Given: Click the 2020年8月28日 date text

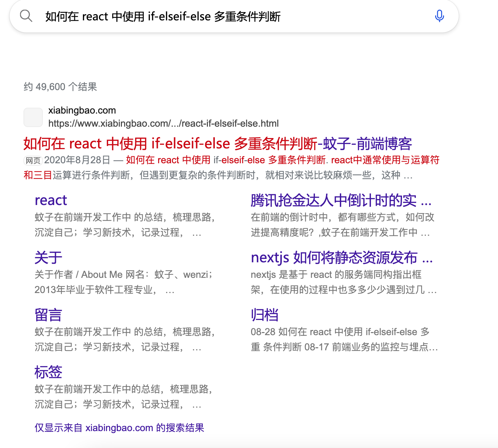Looking at the screenshot, I should pos(77,160).
